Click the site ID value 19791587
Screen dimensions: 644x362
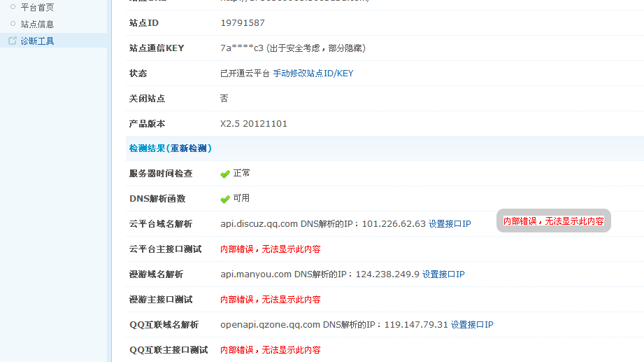coord(243,23)
